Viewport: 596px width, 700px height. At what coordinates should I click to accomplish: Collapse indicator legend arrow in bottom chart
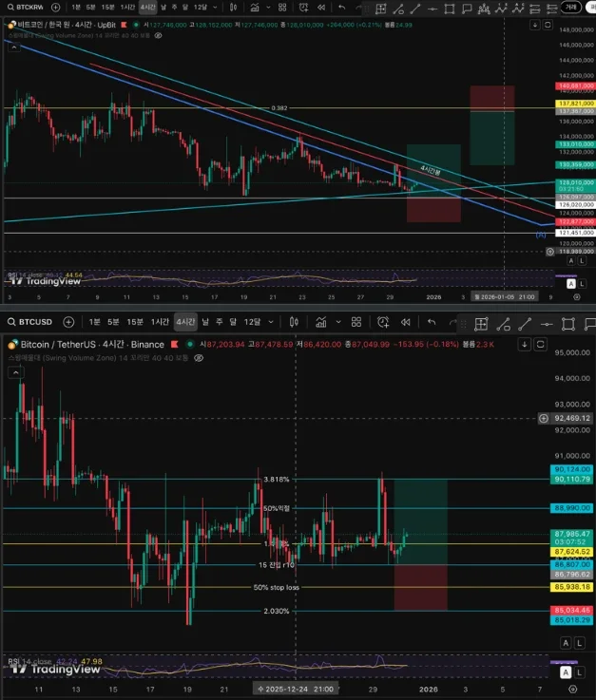[x=15, y=372]
